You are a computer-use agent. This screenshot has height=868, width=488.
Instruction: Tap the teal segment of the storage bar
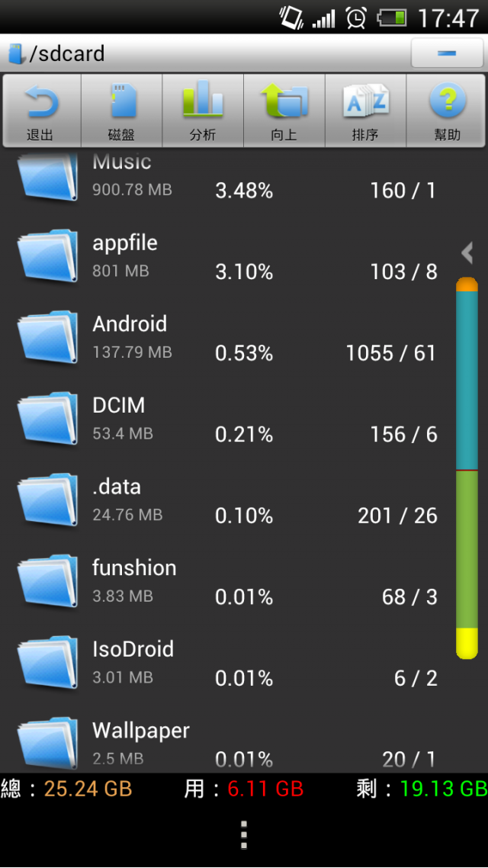467,381
